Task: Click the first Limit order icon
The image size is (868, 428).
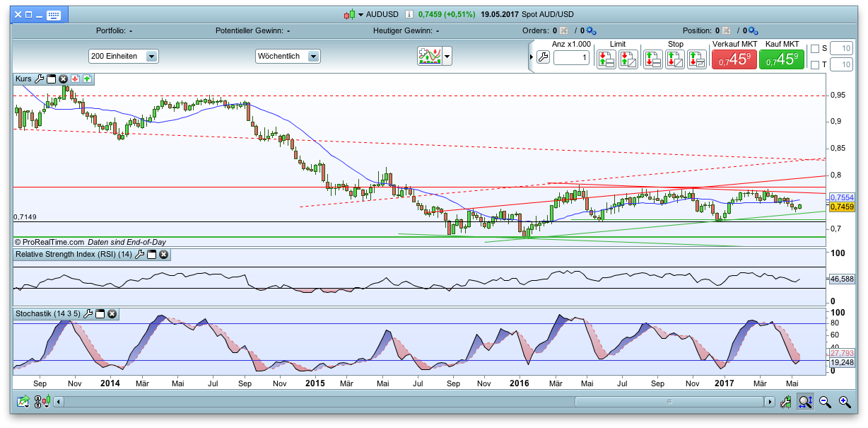Action: click(x=606, y=59)
